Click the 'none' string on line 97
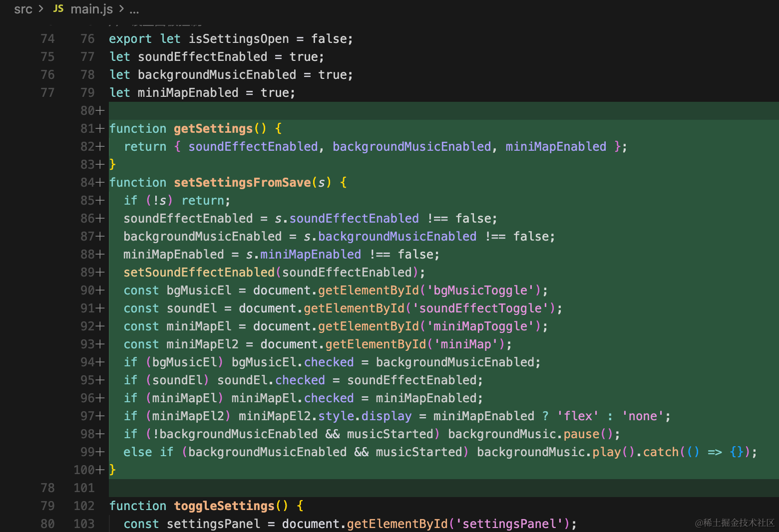This screenshot has width=779, height=532. tap(643, 416)
